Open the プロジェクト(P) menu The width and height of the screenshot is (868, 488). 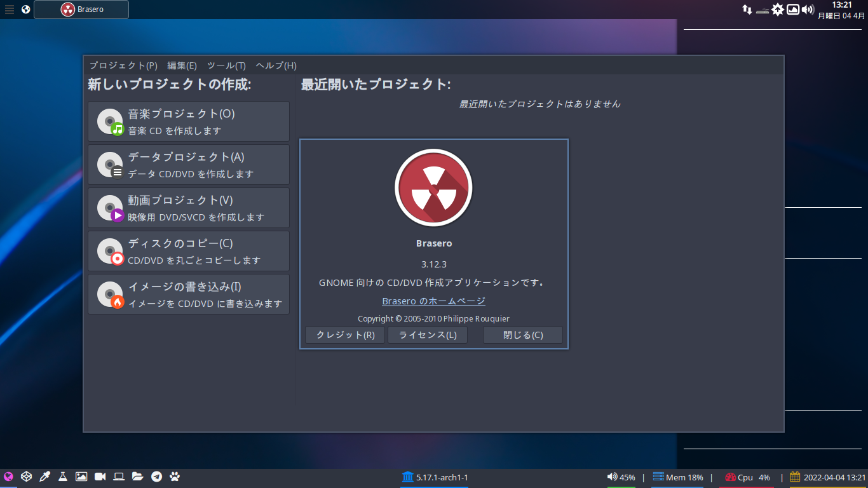coord(123,65)
